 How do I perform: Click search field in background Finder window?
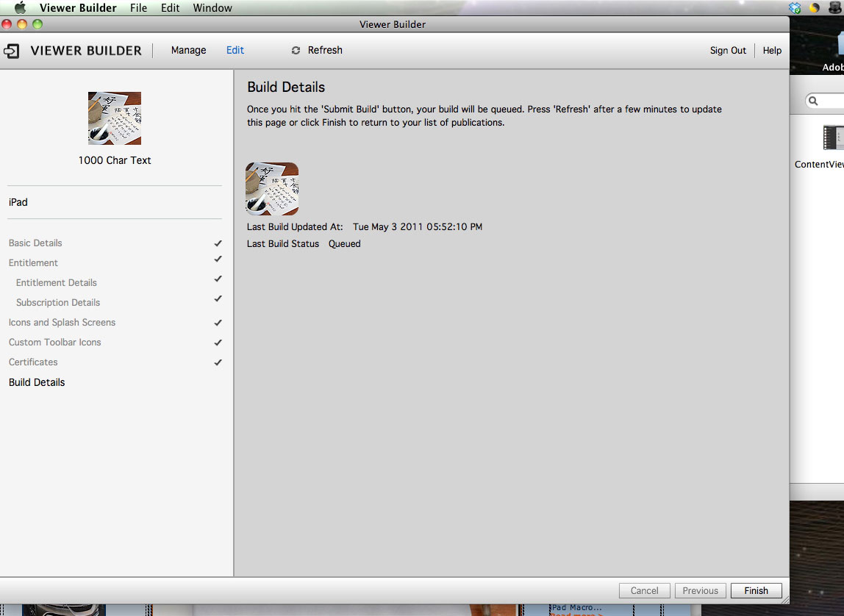(x=825, y=101)
